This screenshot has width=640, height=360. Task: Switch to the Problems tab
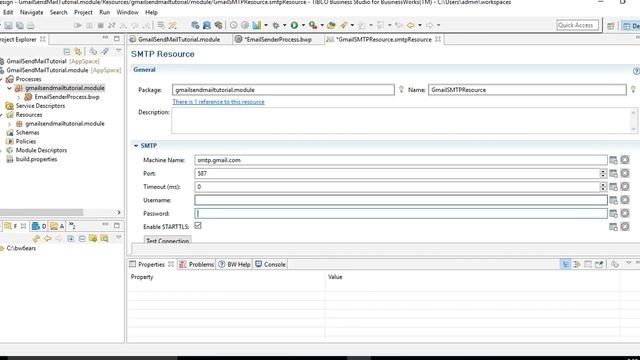tap(197, 264)
